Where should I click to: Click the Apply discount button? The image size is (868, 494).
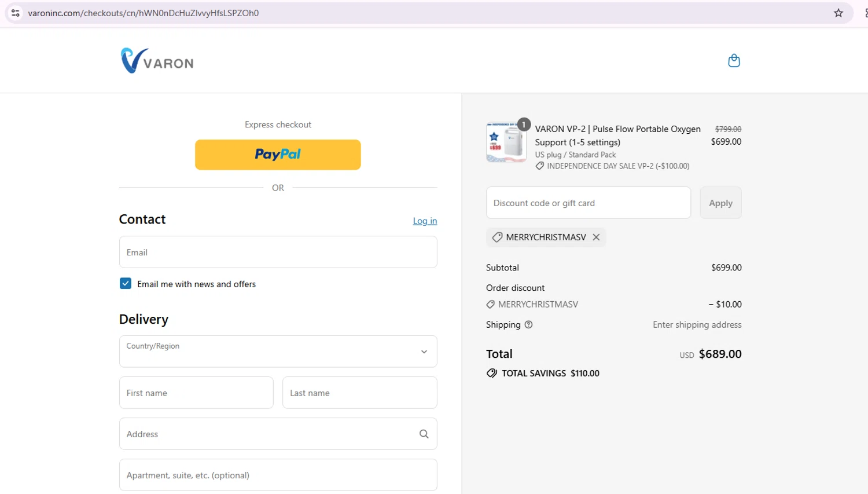point(720,203)
